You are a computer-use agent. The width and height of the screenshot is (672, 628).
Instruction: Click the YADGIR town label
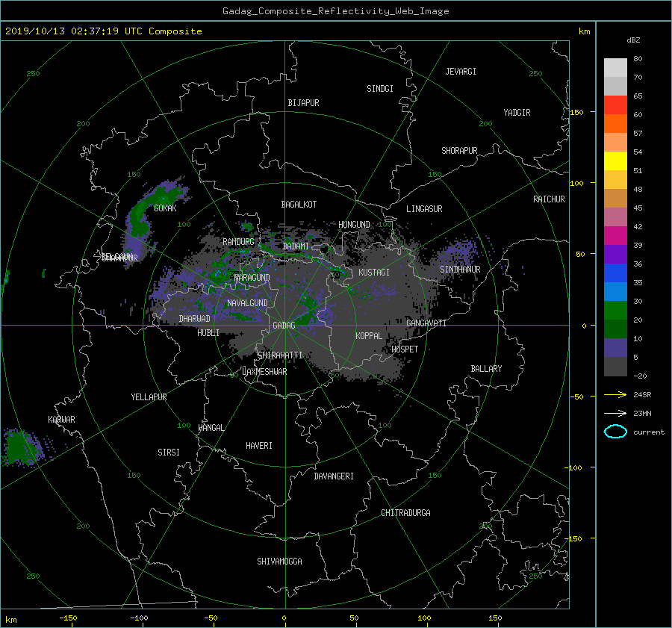pos(517,113)
